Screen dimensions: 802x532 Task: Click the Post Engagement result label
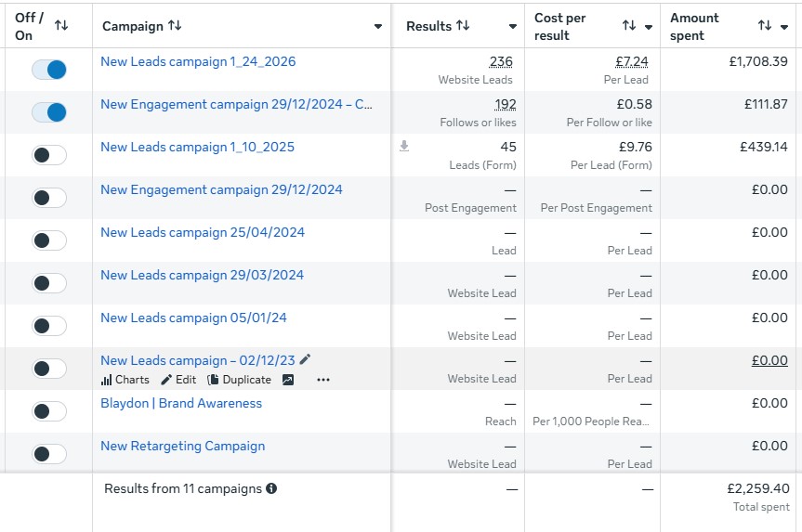click(470, 207)
